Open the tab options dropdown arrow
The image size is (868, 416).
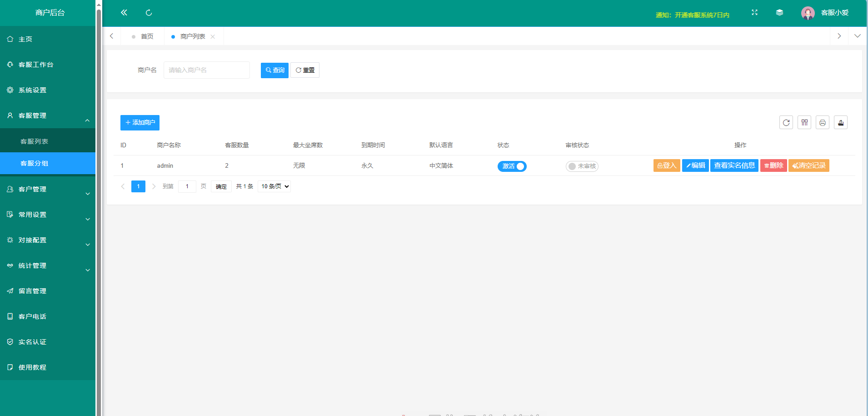[857, 36]
